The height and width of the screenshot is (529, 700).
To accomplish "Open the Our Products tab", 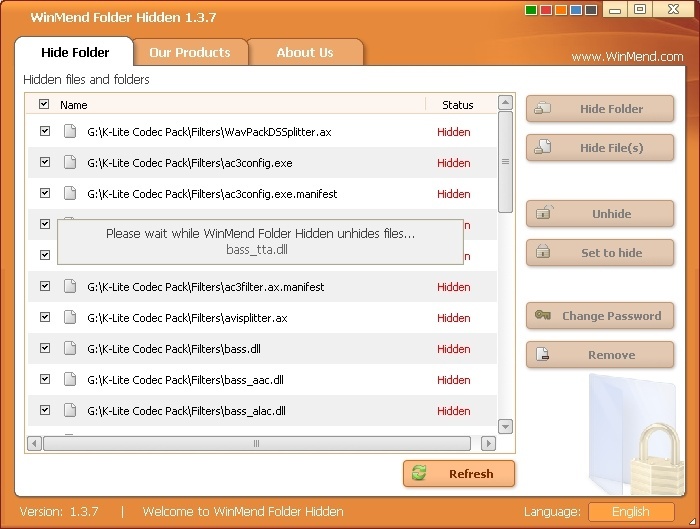I will point(190,52).
